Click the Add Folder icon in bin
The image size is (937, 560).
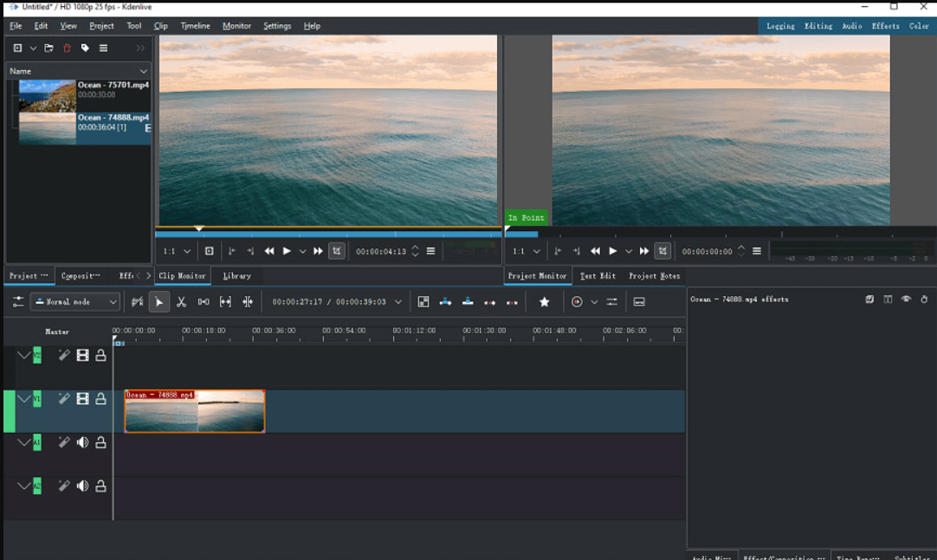49,48
